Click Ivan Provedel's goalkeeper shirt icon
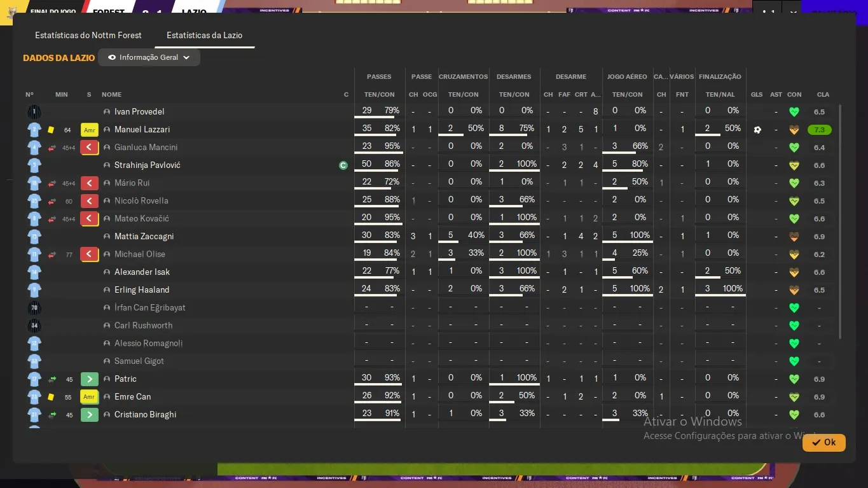The width and height of the screenshot is (868, 488). tap(34, 112)
